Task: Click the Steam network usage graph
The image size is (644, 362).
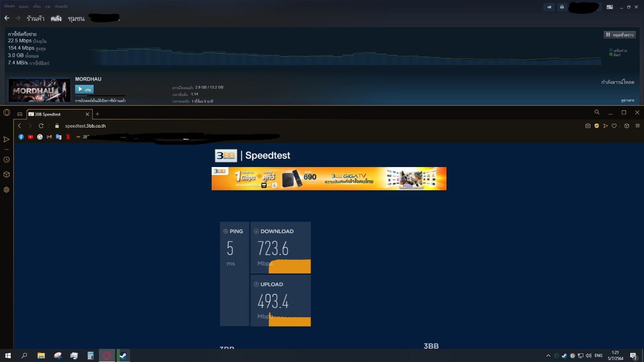Action: click(346, 56)
